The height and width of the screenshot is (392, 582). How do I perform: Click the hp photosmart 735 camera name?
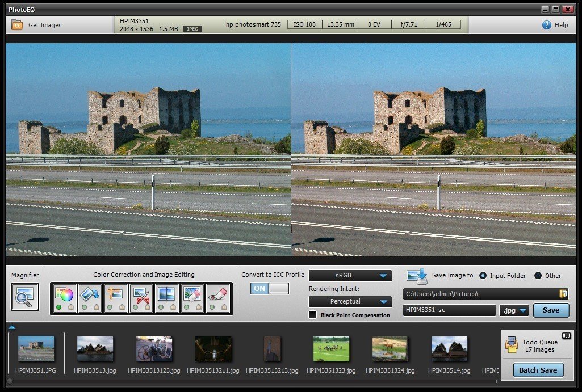click(253, 24)
